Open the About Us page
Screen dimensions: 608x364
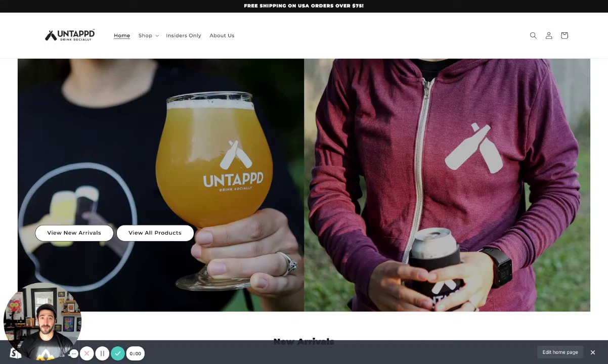[222, 35]
